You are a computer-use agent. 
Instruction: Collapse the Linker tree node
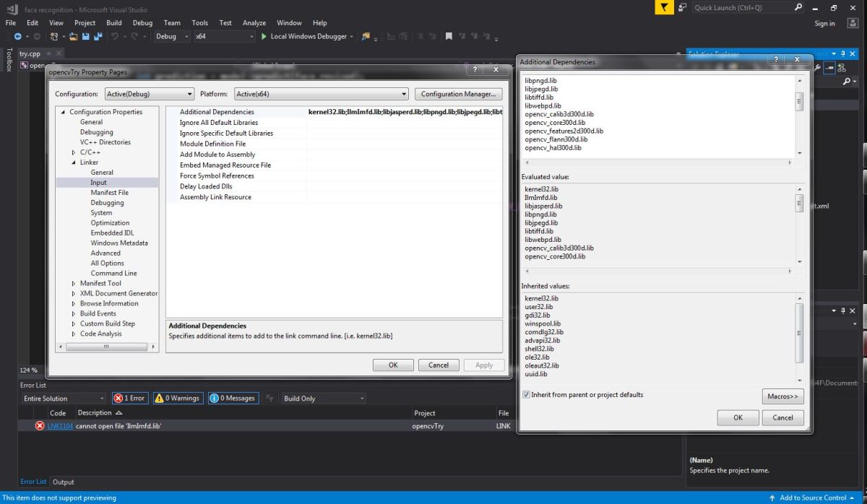point(74,162)
